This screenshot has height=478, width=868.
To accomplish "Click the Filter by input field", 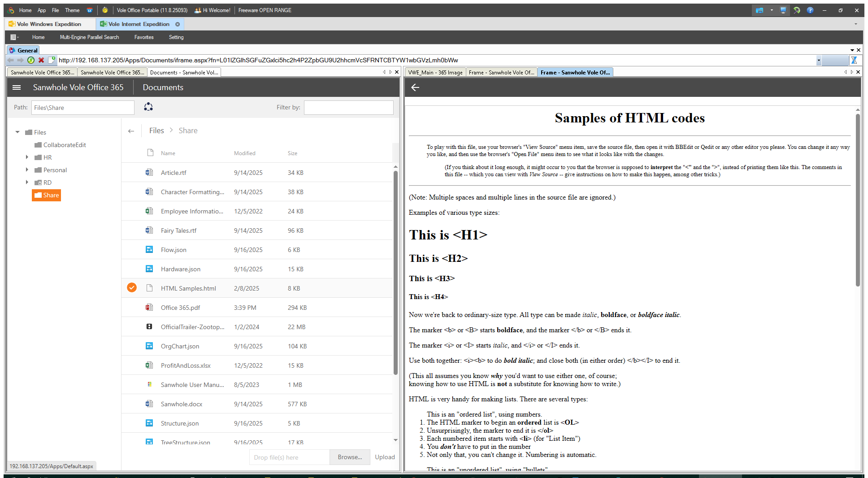I will click(x=348, y=108).
